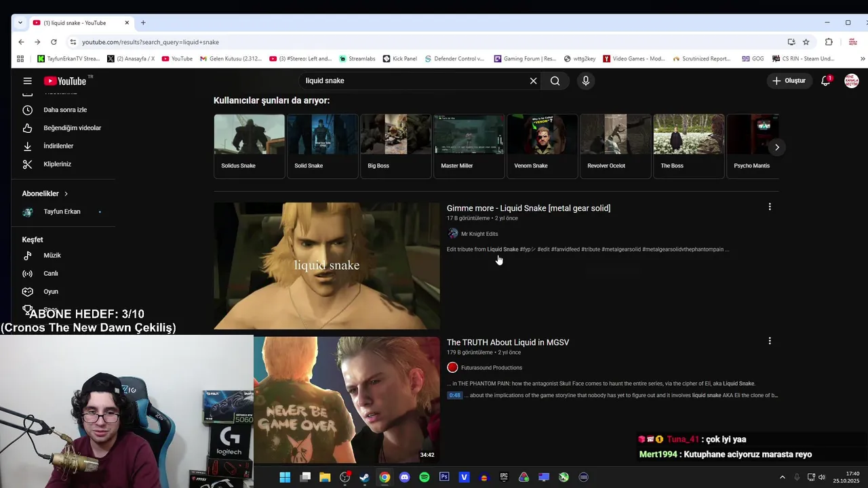Clear the search box with X

click(533, 81)
